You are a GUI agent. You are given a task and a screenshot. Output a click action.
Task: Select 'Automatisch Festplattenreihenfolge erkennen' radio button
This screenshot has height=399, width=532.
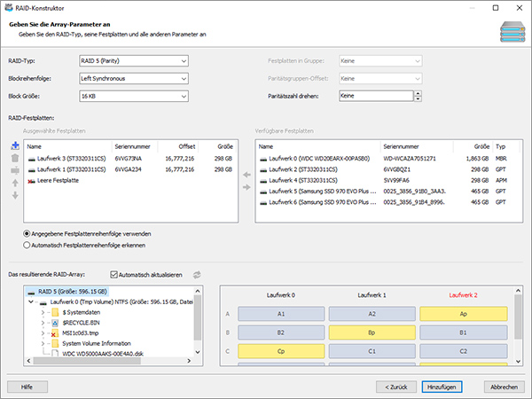[x=27, y=245]
